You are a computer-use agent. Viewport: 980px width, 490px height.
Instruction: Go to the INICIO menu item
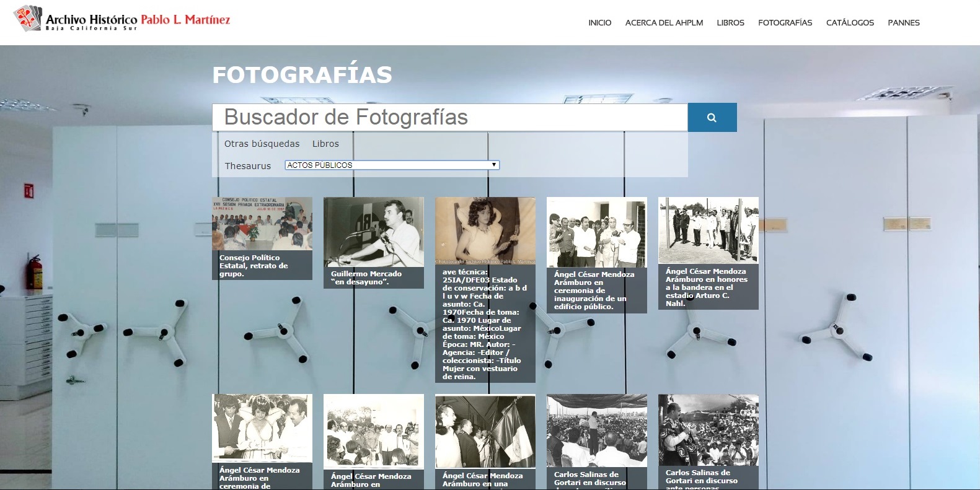pos(599,23)
